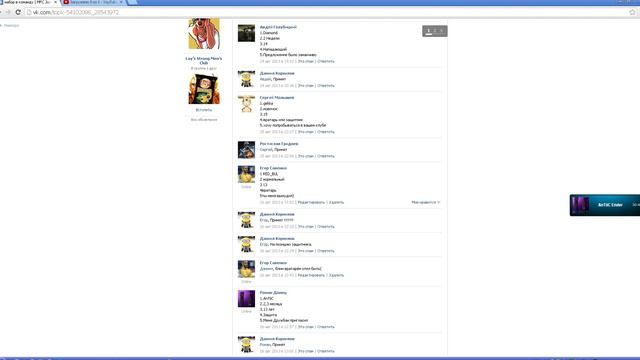Open avatar beside 'Сергей, Привет' comment

pos(246,150)
